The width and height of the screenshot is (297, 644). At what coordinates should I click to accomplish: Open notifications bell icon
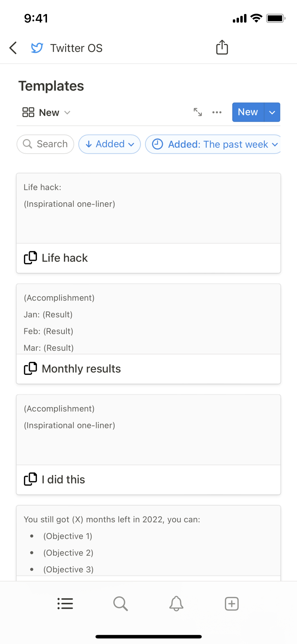coord(176,604)
